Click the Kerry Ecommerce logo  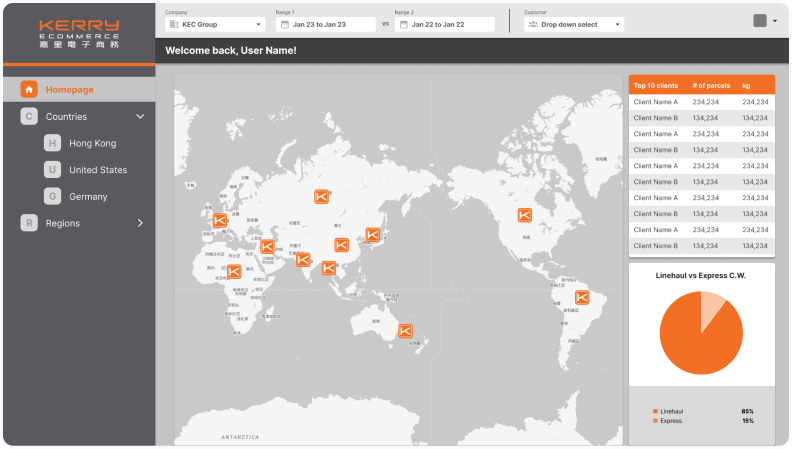click(79, 33)
